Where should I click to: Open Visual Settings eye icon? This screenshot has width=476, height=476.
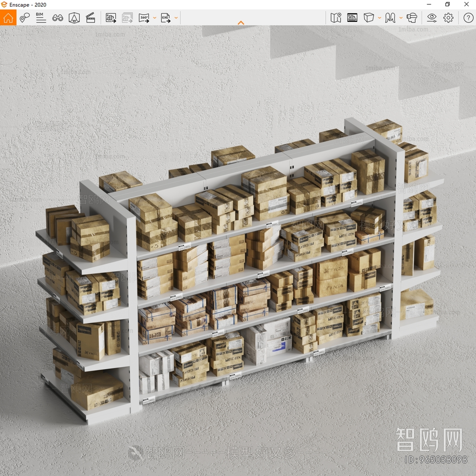[432, 18]
